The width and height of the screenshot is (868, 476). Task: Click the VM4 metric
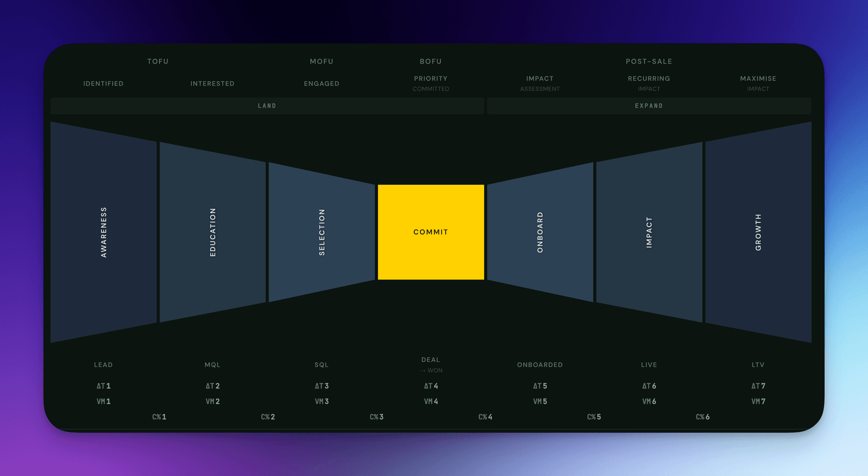(431, 401)
